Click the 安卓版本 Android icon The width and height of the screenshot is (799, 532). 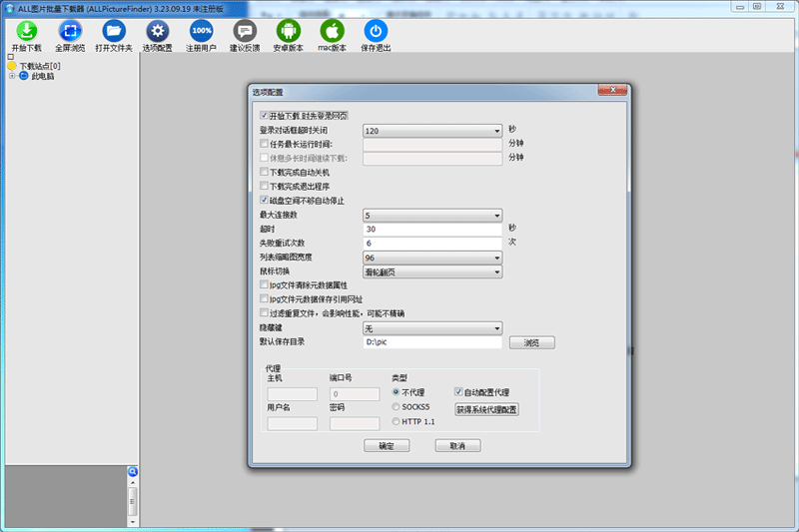tap(289, 31)
